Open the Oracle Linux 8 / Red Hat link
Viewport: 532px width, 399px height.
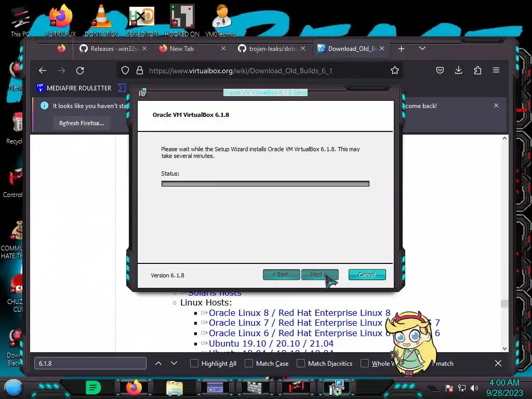pos(300,313)
